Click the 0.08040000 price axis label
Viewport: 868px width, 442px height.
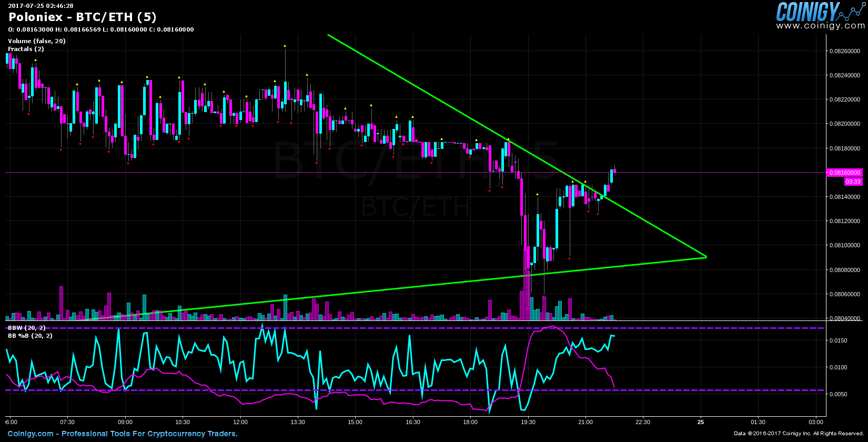(845, 318)
